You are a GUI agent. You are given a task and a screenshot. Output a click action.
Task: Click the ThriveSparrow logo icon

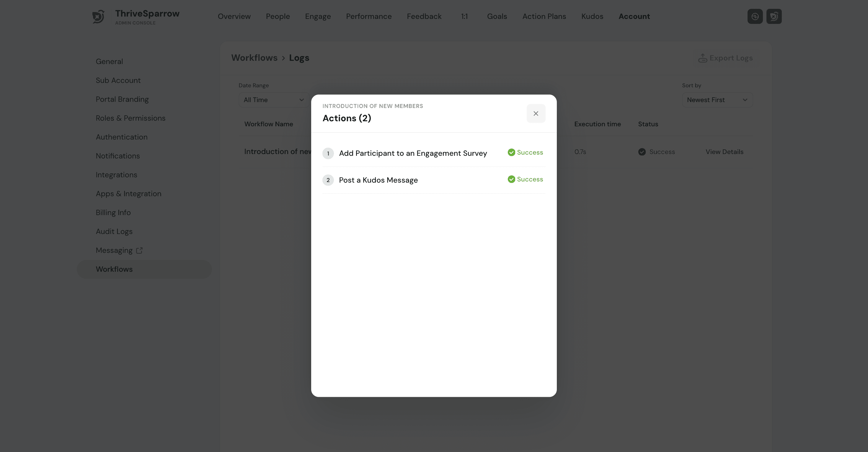coord(98,17)
